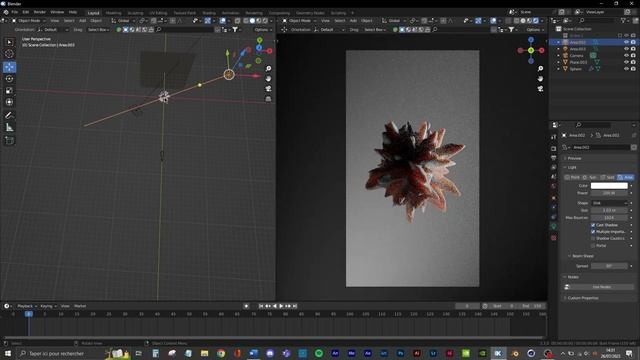Image resolution: width=640 pixels, height=360 pixels.
Task: Open Tool properties tab icon
Action: [x=553, y=137]
